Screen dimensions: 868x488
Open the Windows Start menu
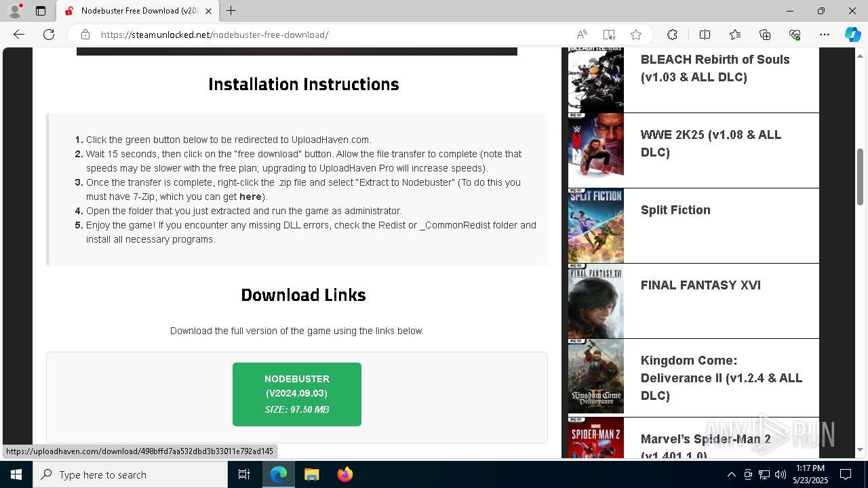click(x=16, y=474)
